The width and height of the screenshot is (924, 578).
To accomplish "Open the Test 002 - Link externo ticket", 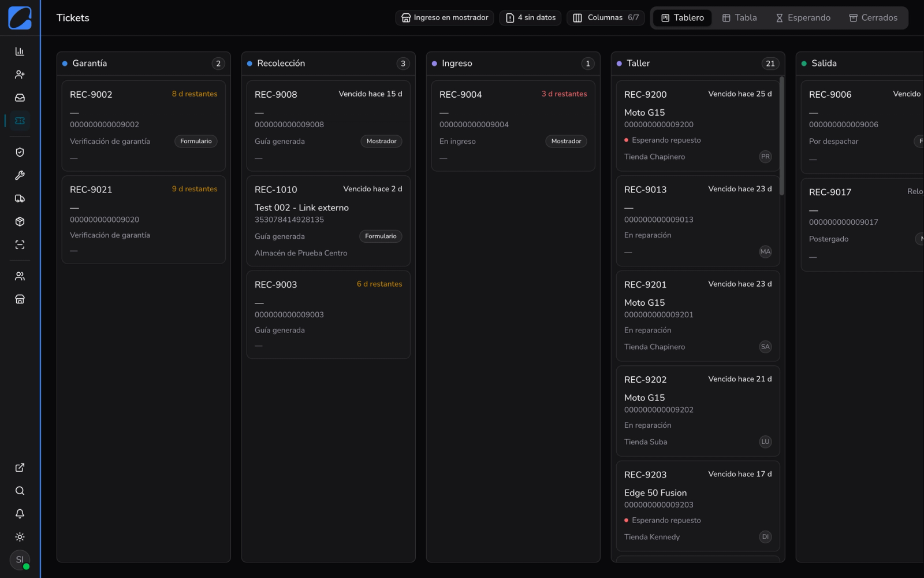I will pos(329,221).
